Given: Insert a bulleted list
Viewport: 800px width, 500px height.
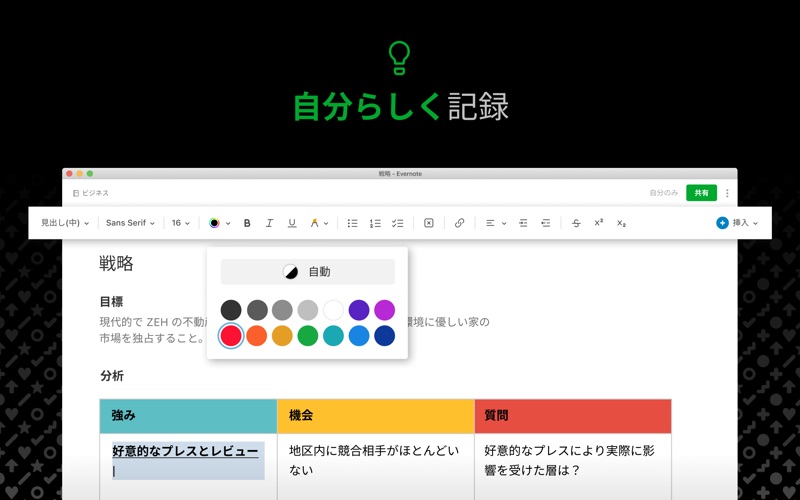Looking at the screenshot, I should 353,223.
